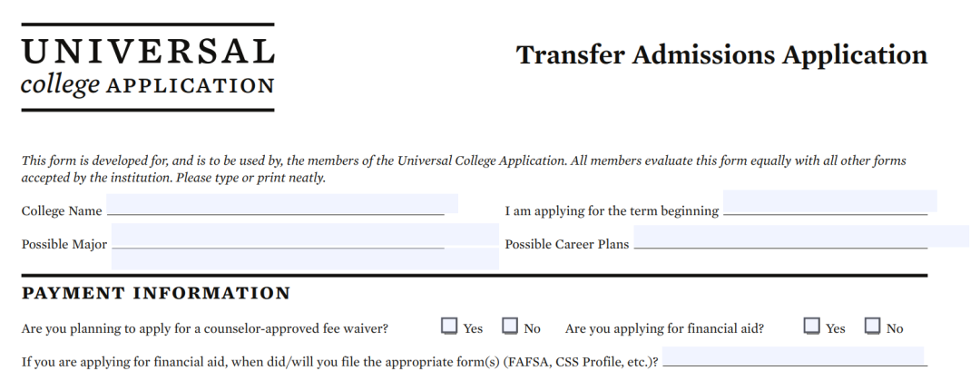980x390 pixels.
Task: Click the counselor-approved fee waiver question text
Action: click(x=205, y=328)
